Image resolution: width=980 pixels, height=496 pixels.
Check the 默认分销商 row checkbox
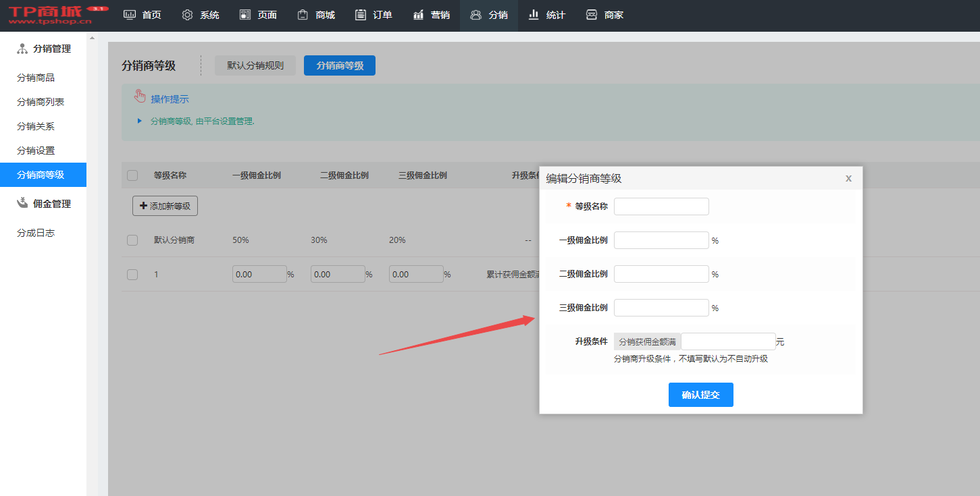pyautogui.click(x=132, y=240)
